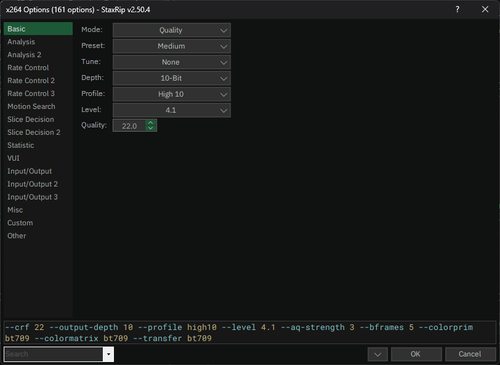The width and height of the screenshot is (500, 365).
Task: Open Motion Search settings
Action: [x=38, y=107]
